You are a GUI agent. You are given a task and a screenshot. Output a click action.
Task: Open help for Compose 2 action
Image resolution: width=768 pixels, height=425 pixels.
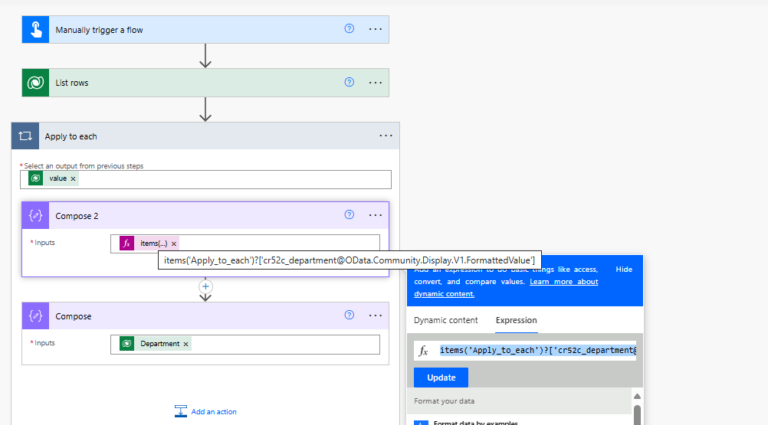349,215
